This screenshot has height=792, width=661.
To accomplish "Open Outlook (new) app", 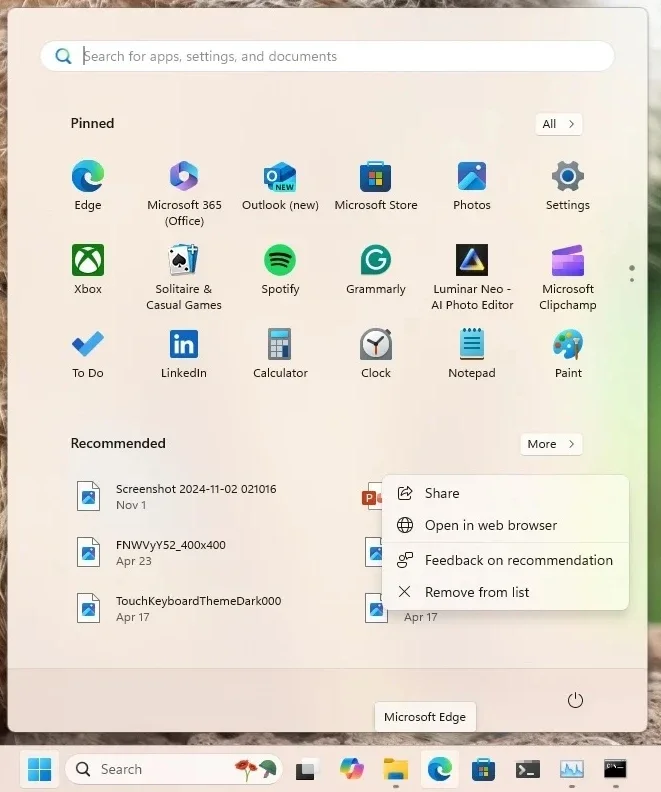I will 280,185.
